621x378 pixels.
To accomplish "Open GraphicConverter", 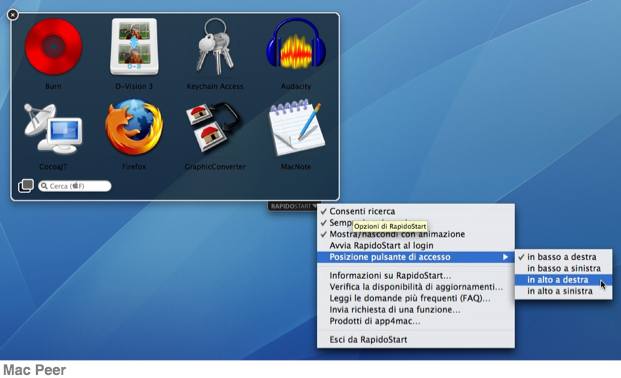I will tap(213, 127).
